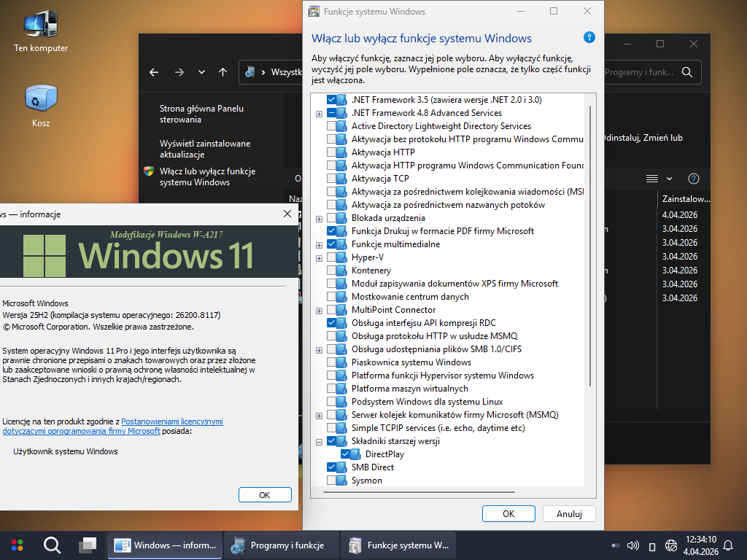Open Wyświetl zainstalowane aktualizacje in sidebar
The height and width of the screenshot is (560, 747).
pos(205,149)
